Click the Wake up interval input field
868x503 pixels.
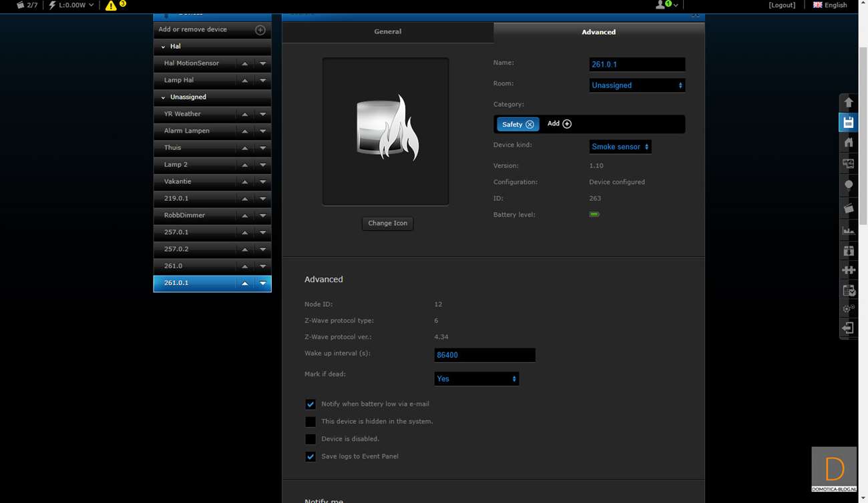(x=484, y=355)
